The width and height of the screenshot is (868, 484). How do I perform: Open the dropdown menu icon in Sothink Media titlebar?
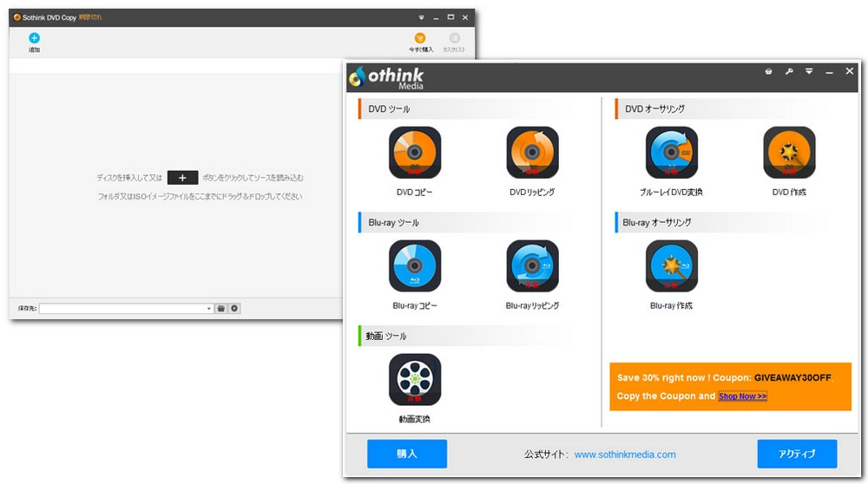point(809,71)
